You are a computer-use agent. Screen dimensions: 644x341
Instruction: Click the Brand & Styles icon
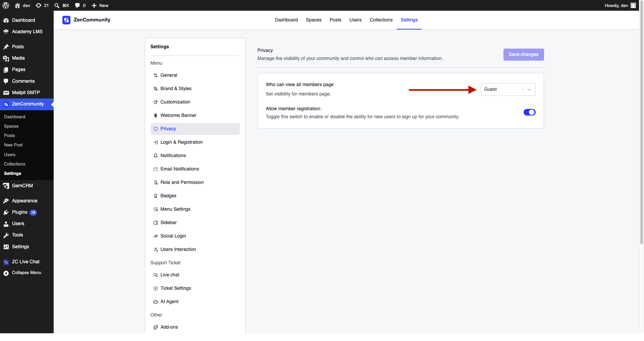click(156, 89)
